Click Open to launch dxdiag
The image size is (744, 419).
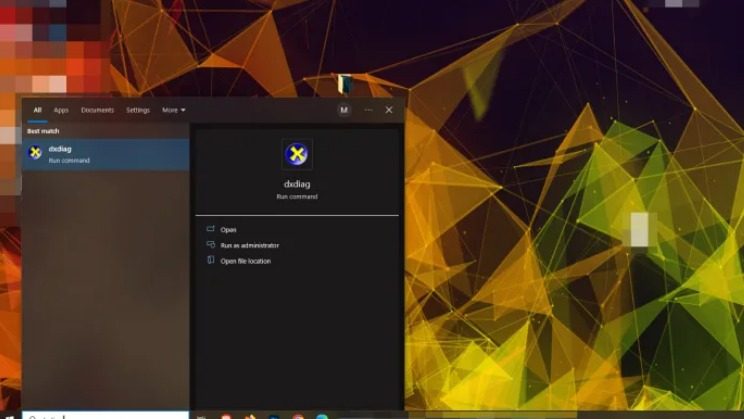coord(229,229)
